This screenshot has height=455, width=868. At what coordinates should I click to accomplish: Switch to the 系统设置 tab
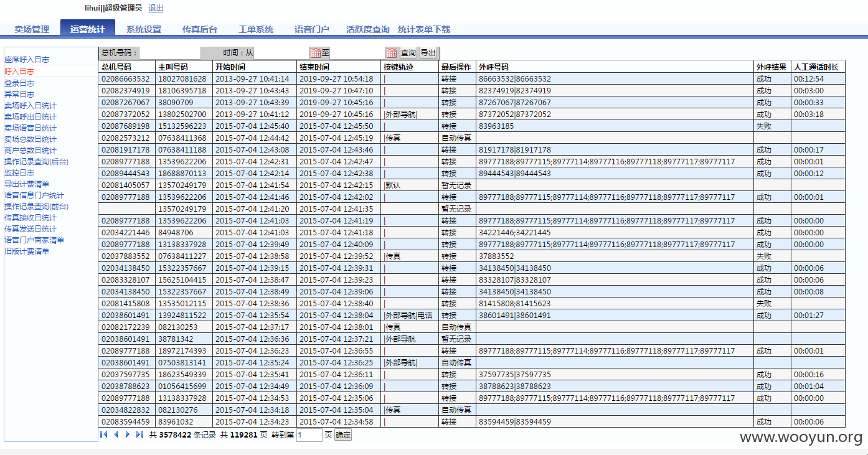(x=144, y=29)
